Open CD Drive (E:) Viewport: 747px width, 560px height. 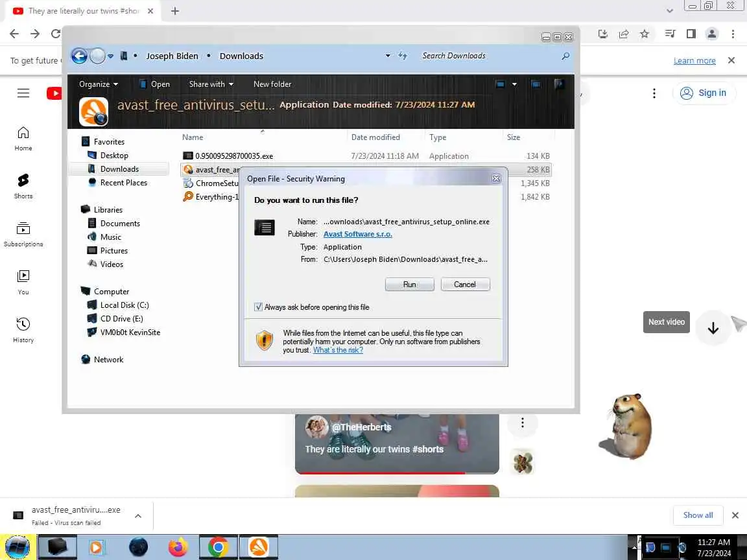point(121,319)
